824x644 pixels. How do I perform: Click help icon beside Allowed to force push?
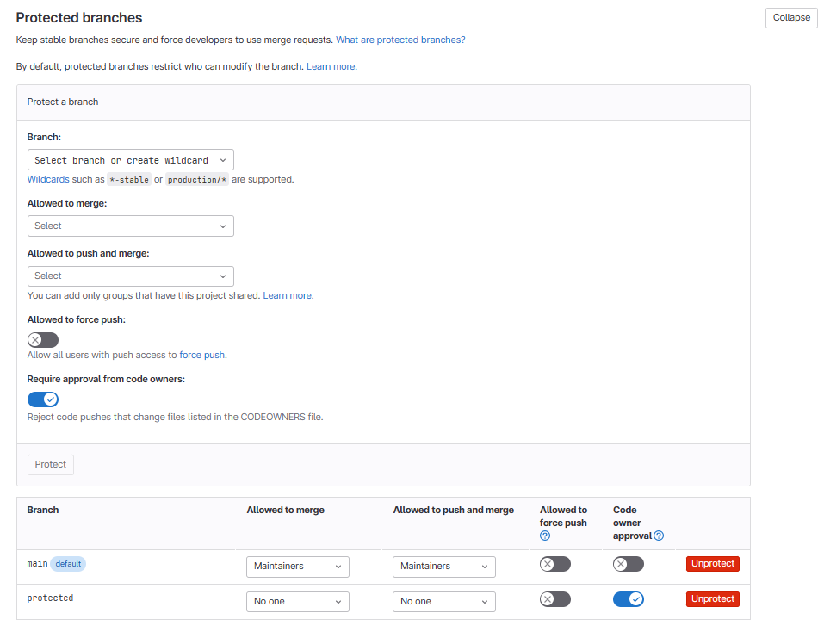545,536
